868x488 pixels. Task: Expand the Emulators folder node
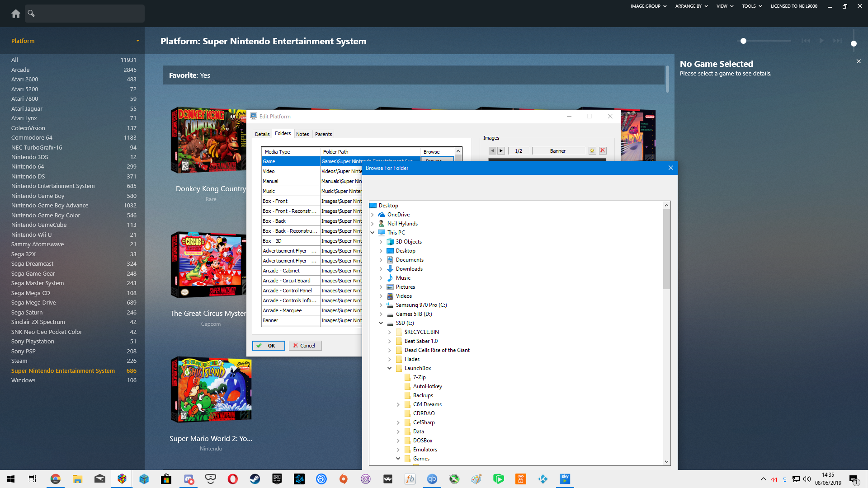(x=398, y=450)
